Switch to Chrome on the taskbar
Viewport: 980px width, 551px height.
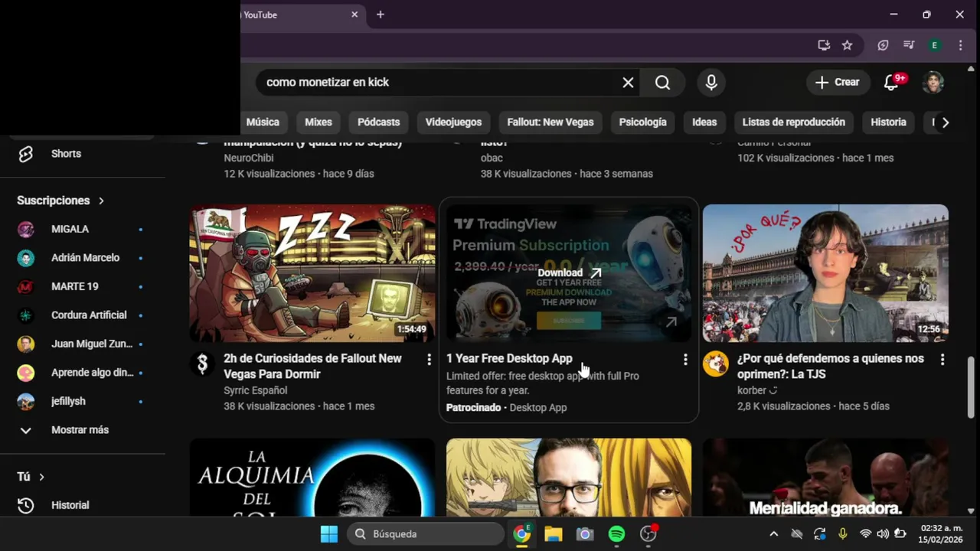pos(522,534)
